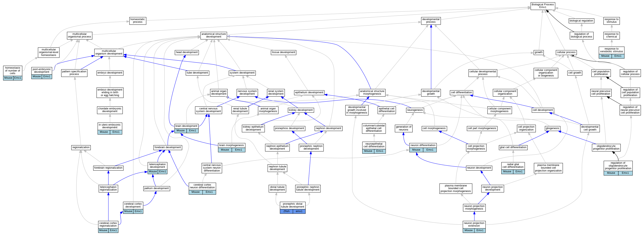This screenshot has height=235, width=644.
Task: Click 'nervous system development' node
Action: coord(247,93)
